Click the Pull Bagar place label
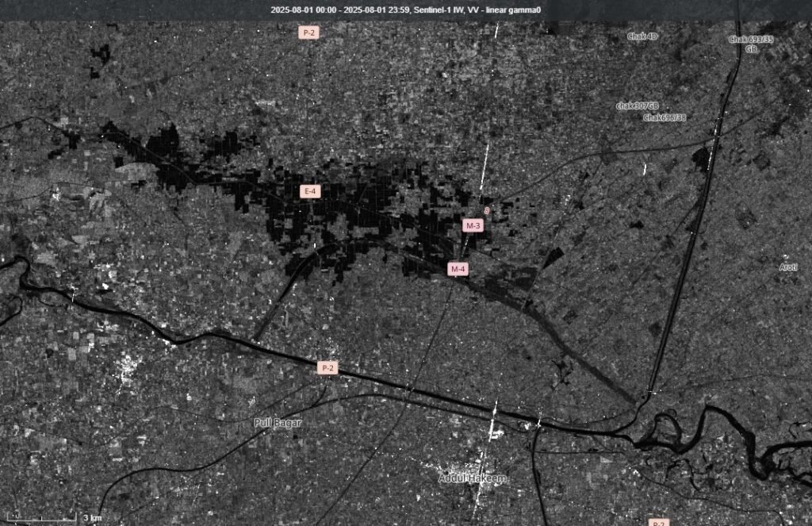The height and width of the screenshot is (526, 812). 278,423
